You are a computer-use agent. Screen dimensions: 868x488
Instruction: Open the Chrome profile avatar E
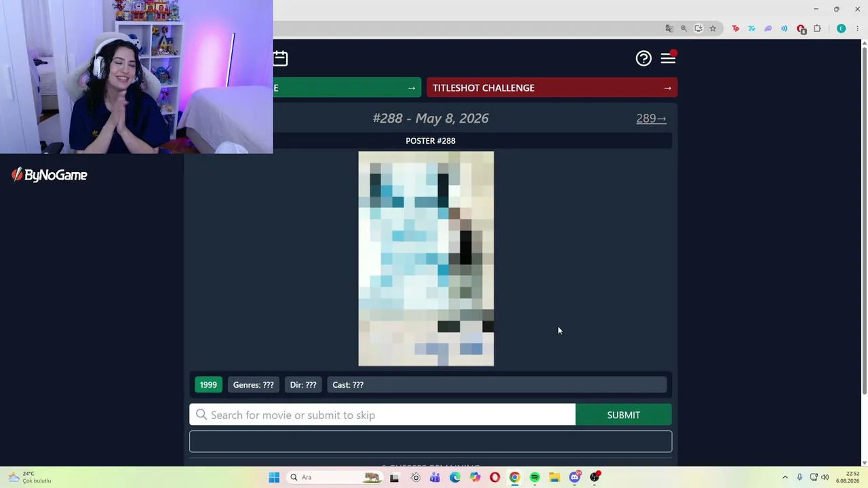(842, 28)
